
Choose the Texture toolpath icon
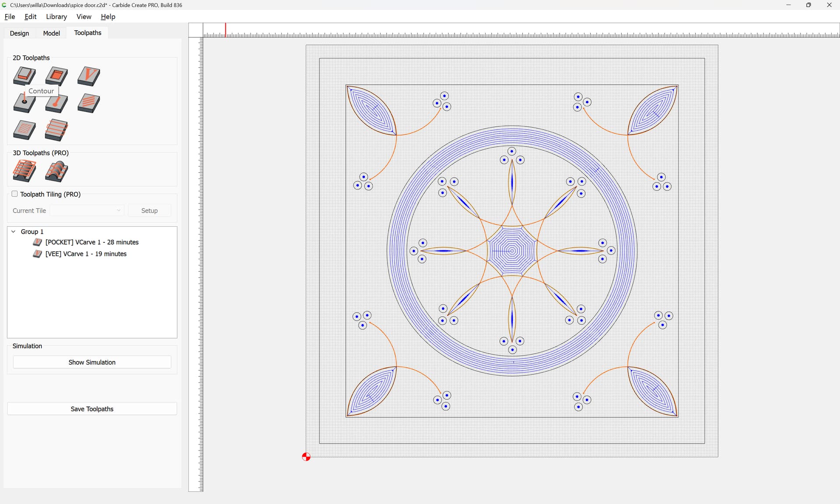24,130
